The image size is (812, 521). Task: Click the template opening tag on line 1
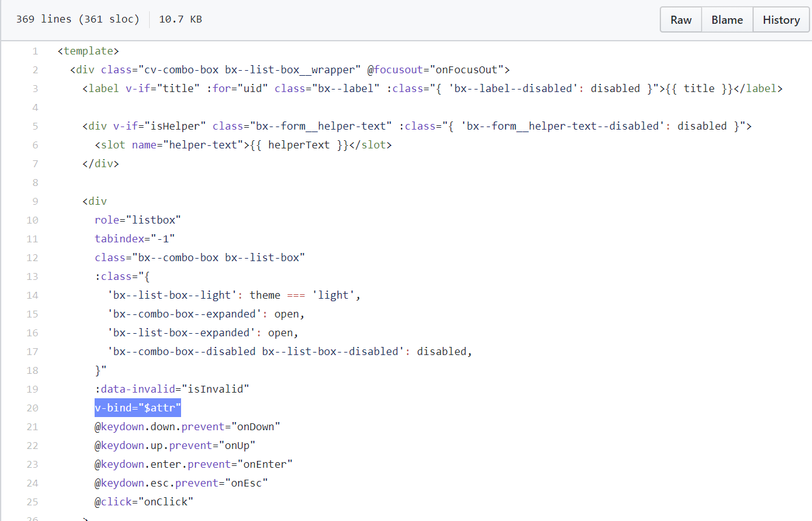(x=88, y=51)
